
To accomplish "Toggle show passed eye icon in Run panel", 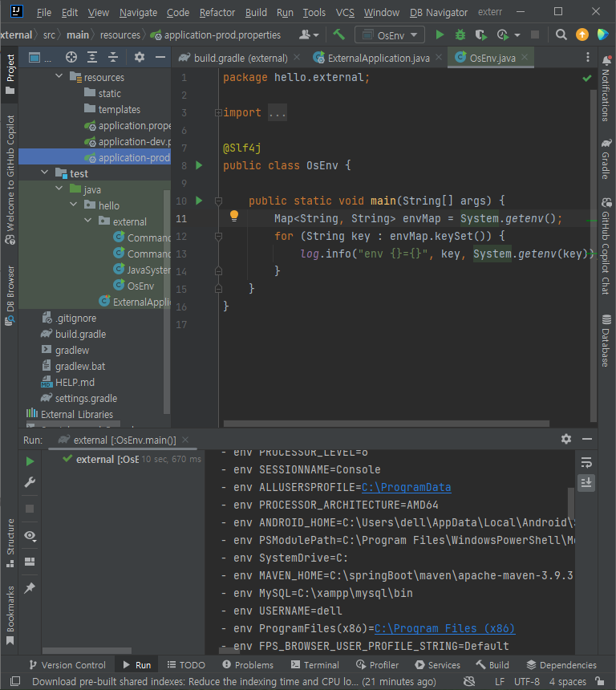I will 30,535.
